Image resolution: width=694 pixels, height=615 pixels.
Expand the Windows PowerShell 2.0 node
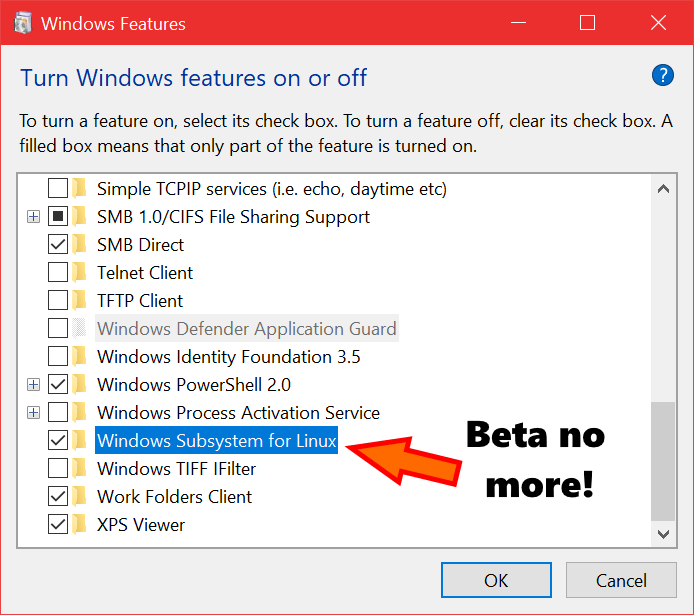coord(33,385)
